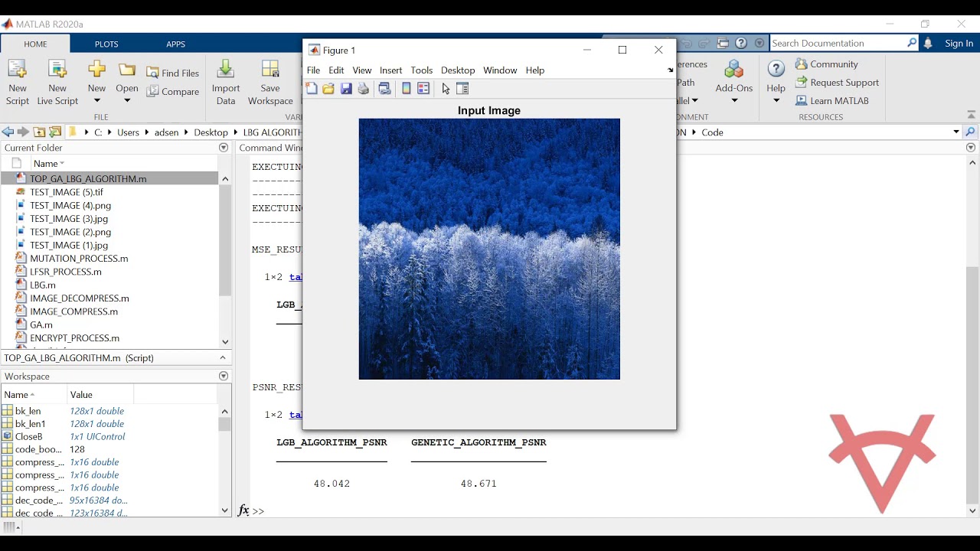Open the Workspace panel actions menu
Viewport: 980px width, 551px height.
tap(224, 377)
